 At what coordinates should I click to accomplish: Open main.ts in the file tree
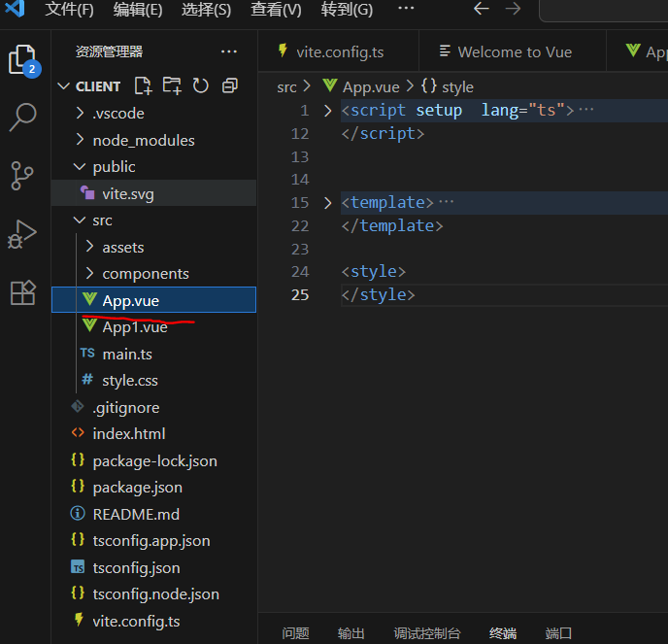pos(154,354)
